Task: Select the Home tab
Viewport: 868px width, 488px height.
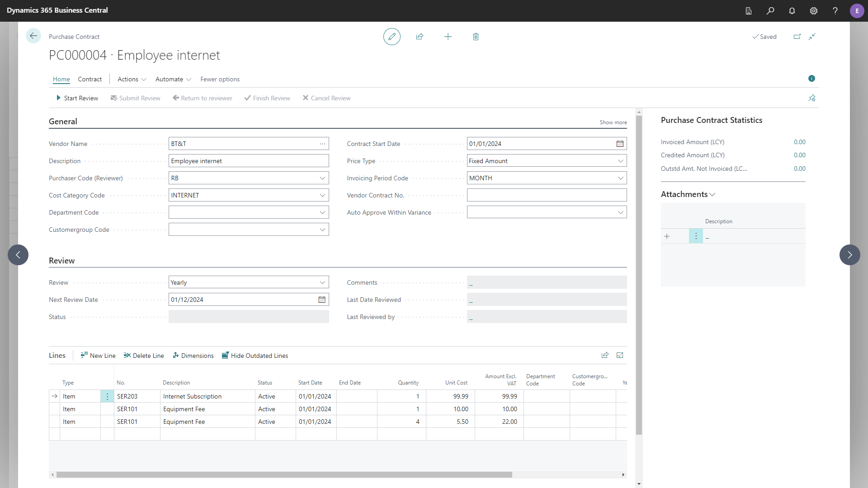Action: coord(61,79)
